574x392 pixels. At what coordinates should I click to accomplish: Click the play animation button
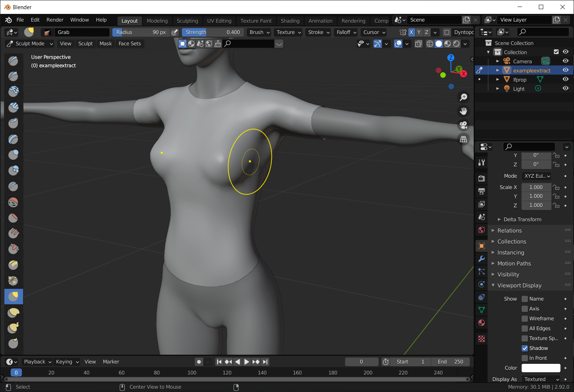[247, 362]
